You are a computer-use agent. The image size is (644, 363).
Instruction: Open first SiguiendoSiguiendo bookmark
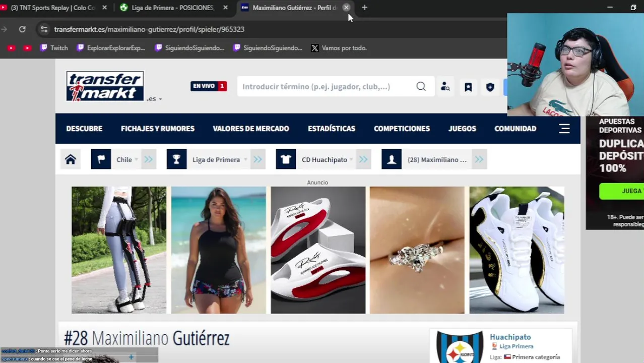click(x=189, y=48)
